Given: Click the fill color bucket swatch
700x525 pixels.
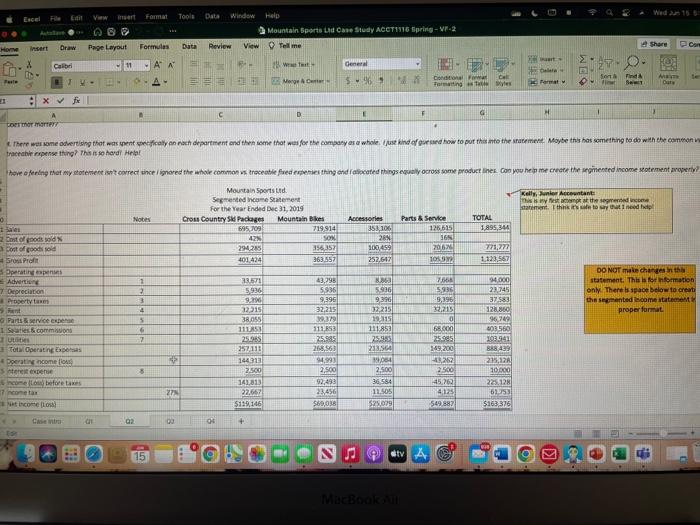Looking at the screenshot, I should [x=137, y=82].
